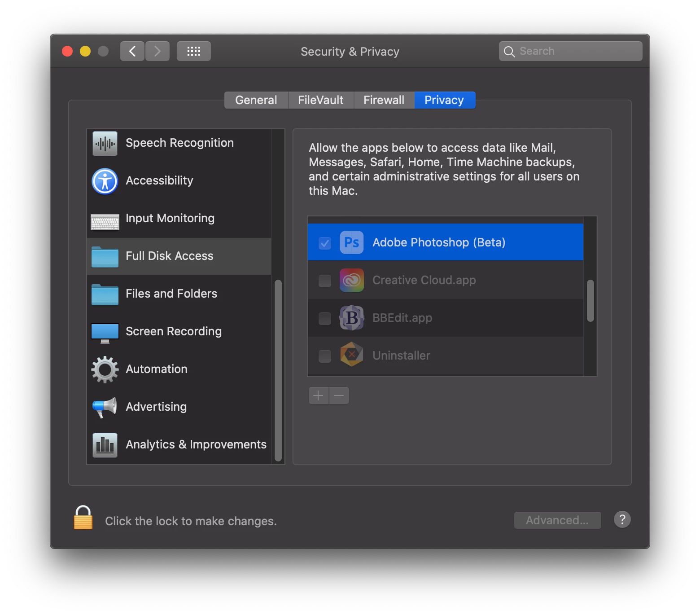
Task: Pick the Screen Recording label
Action: coord(174,331)
